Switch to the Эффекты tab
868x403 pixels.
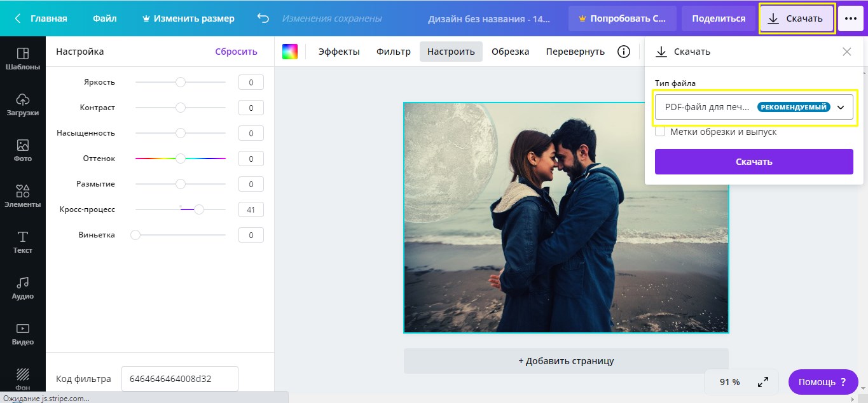click(339, 52)
